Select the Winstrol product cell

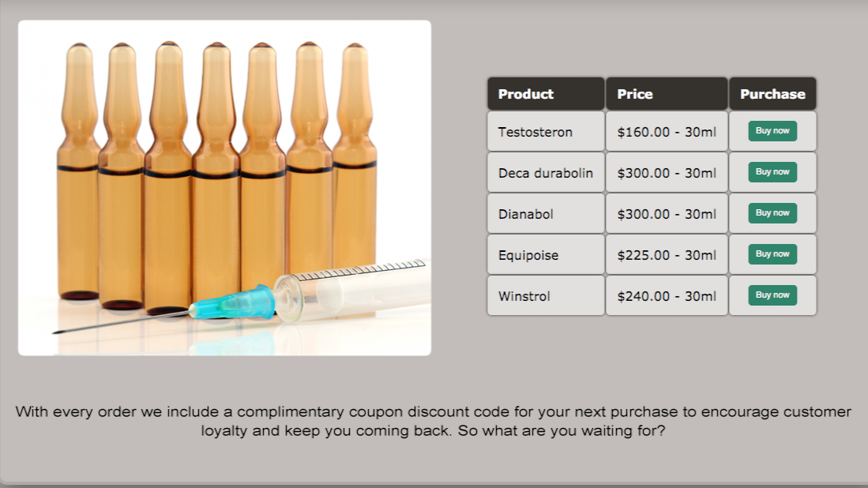545,296
